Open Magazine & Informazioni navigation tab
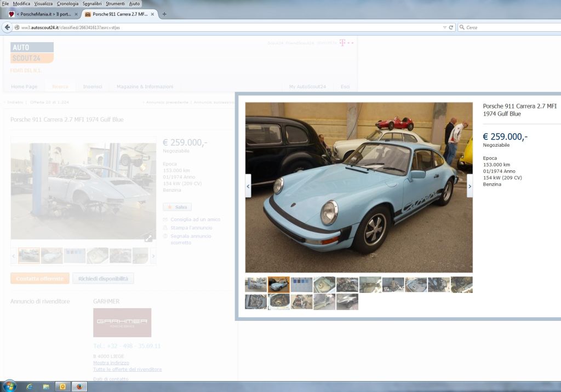The width and height of the screenshot is (561, 392). pos(145,87)
